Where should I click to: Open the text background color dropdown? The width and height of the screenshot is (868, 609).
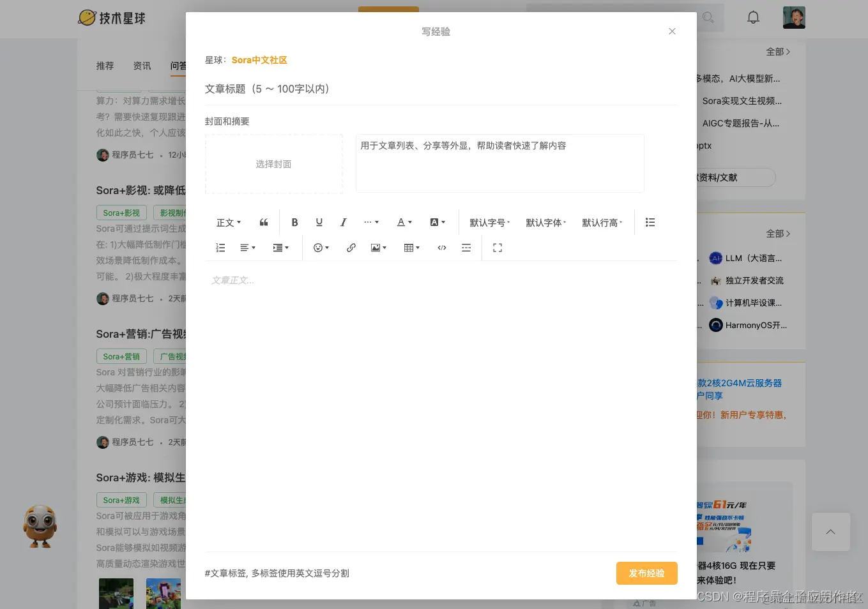[438, 222]
